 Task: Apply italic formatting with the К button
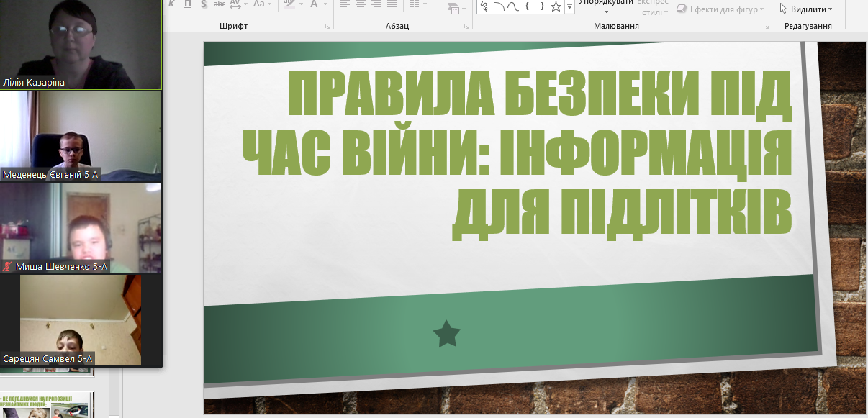tap(172, 4)
